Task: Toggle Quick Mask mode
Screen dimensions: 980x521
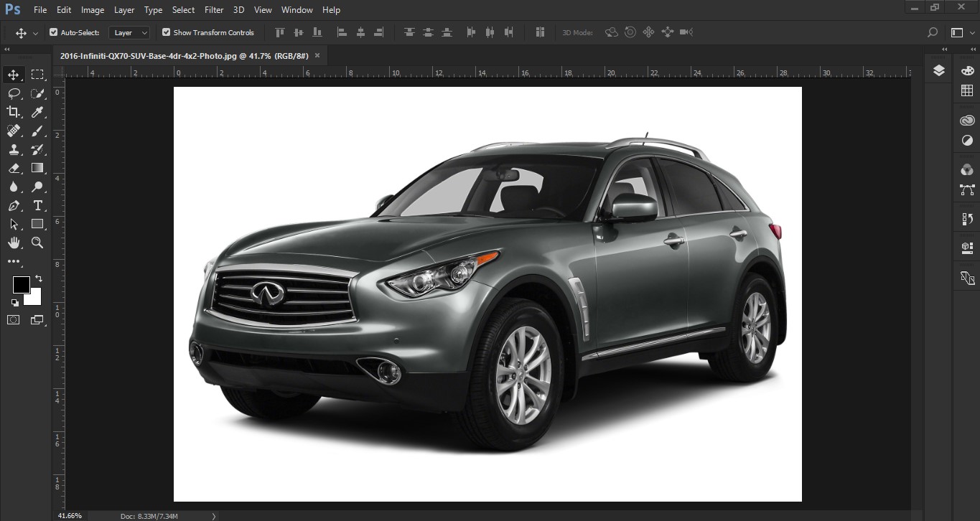Action: click(14, 320)
